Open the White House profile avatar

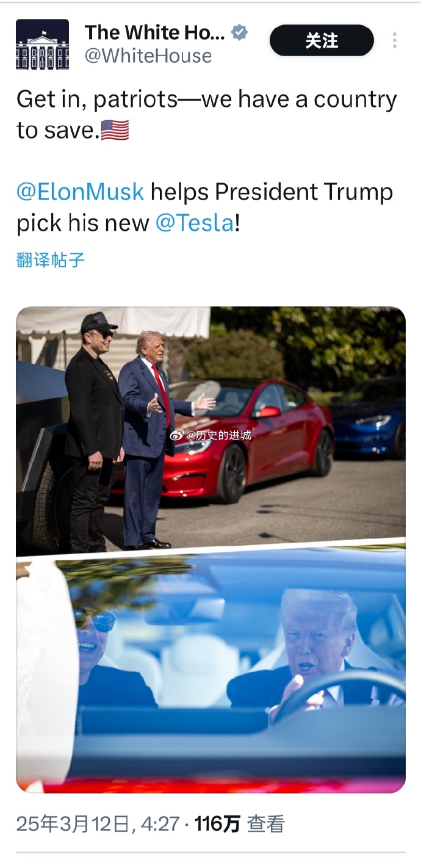tap(42, 45)
